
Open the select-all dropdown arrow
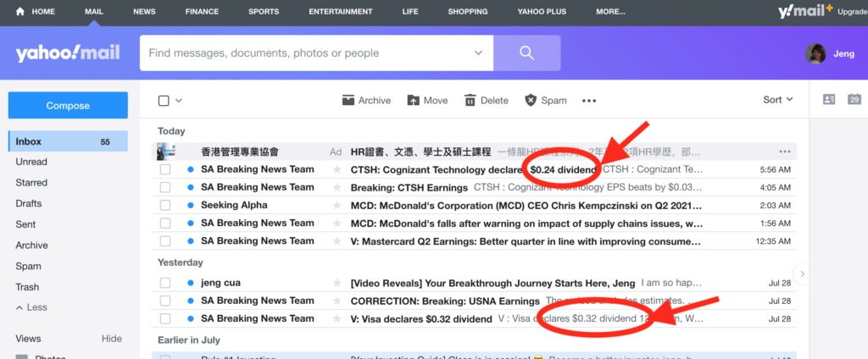[x=178, y=101]
